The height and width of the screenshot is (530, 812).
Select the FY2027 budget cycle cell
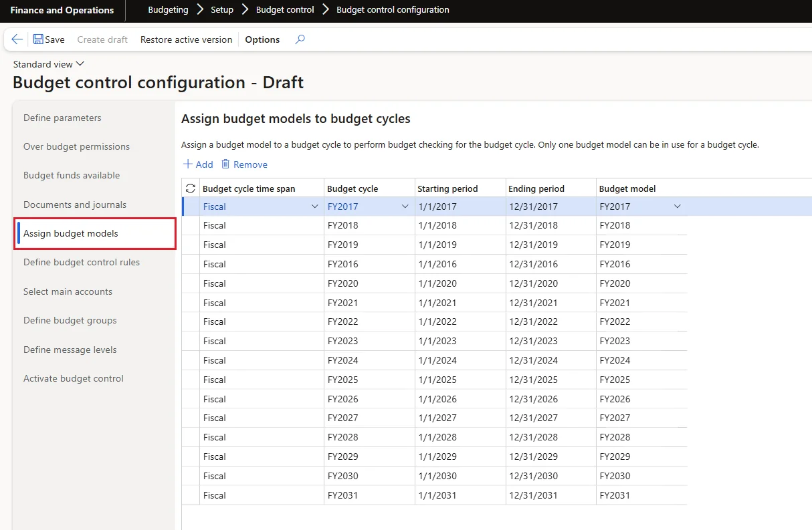tap(369, 418)
